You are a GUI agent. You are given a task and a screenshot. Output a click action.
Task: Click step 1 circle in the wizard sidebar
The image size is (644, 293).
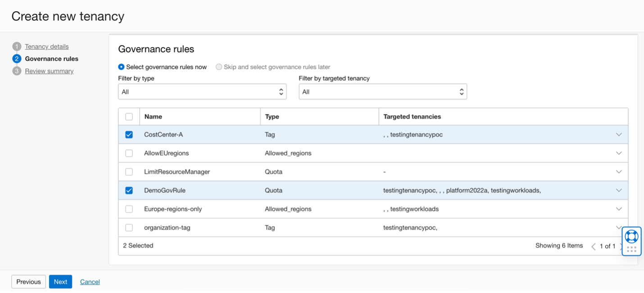click(16, 46)
